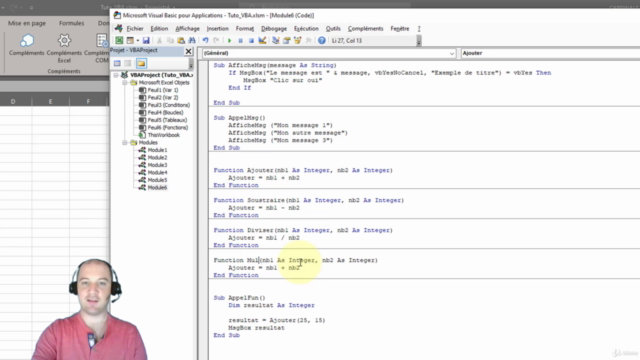Click the 'Function Diviser' code line

(x=303, y=230)
